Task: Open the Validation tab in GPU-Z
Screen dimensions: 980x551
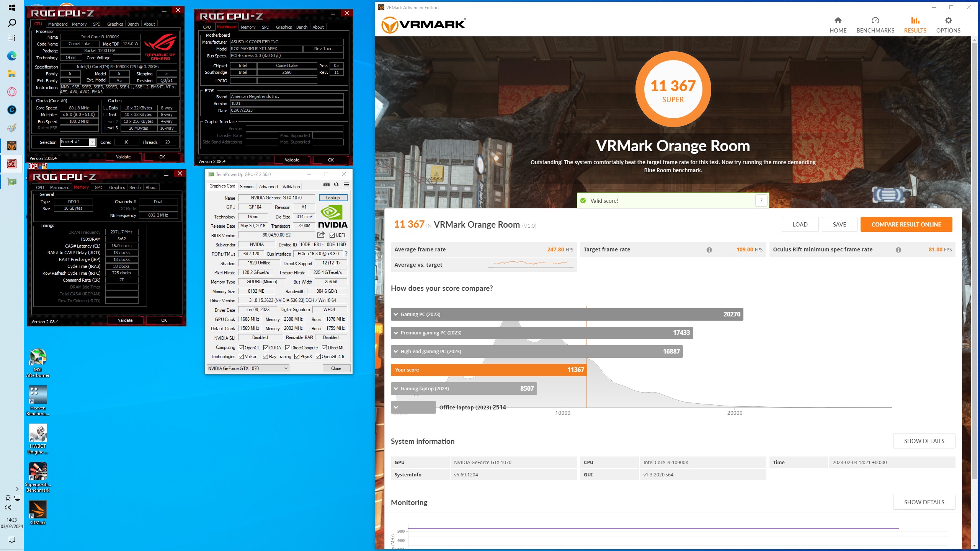Action: 291,187
